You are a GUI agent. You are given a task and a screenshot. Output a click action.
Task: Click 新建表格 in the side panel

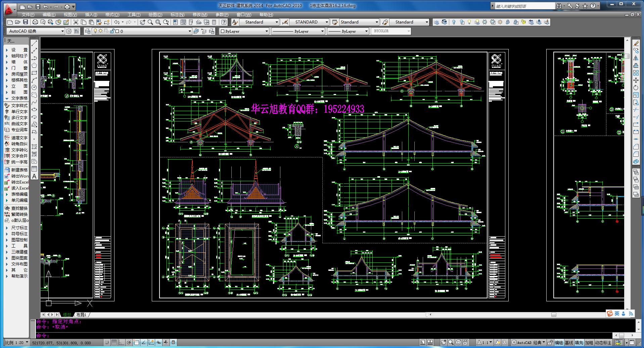pyautogui.click(x=19, y=170)
